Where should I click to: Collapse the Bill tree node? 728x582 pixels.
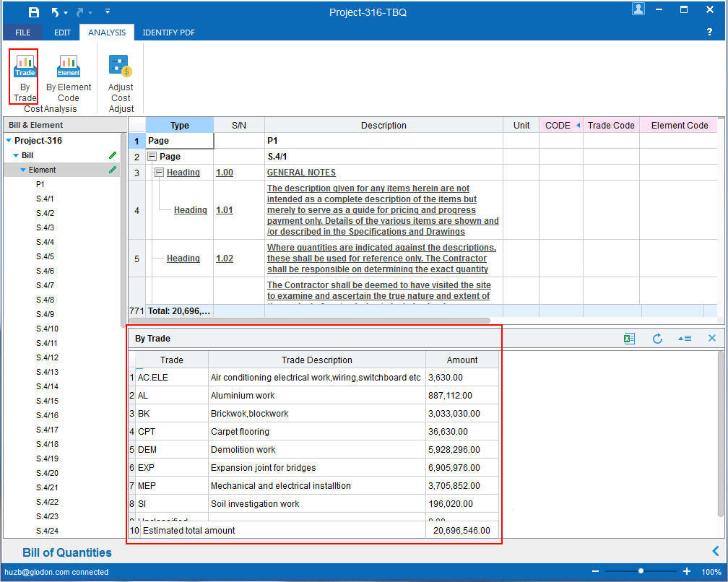point(16,155)
